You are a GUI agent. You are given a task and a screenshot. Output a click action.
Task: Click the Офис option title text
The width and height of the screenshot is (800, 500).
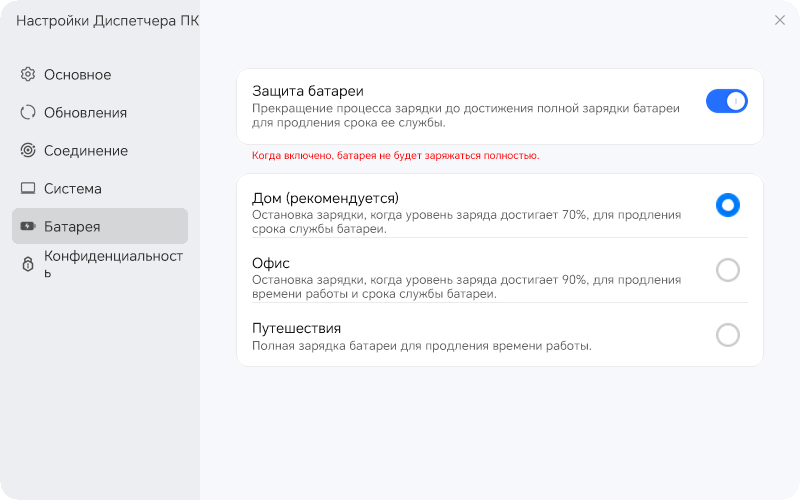271,263
